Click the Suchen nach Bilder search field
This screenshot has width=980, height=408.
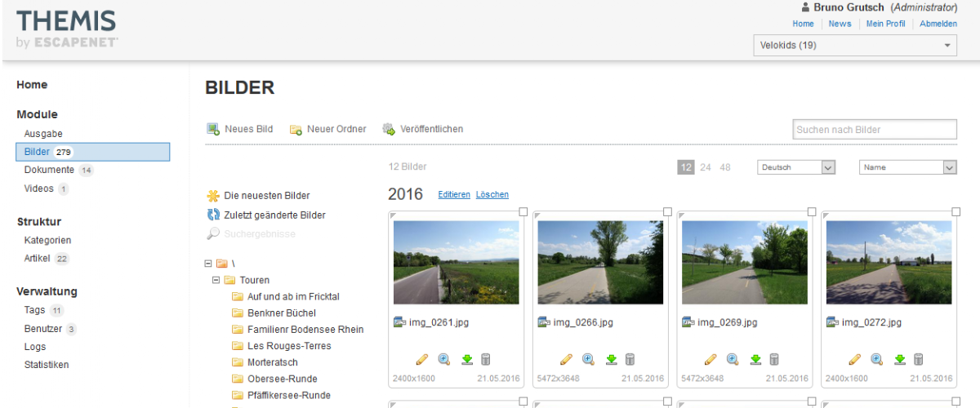pos(874,130)
